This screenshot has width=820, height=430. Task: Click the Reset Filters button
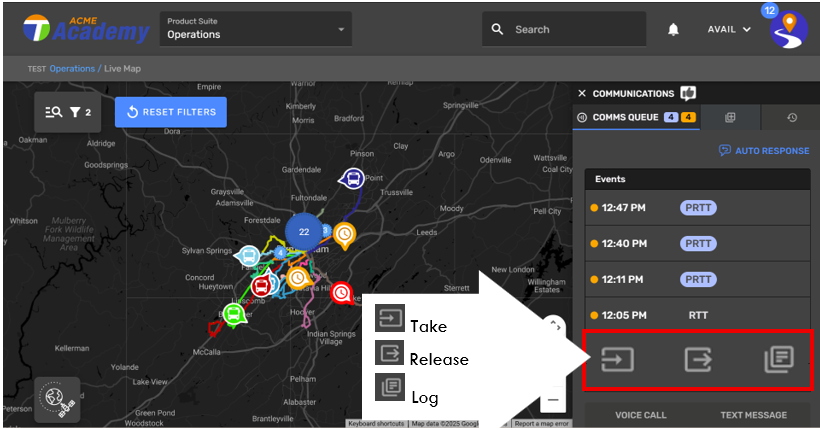[x=171, y=112]
